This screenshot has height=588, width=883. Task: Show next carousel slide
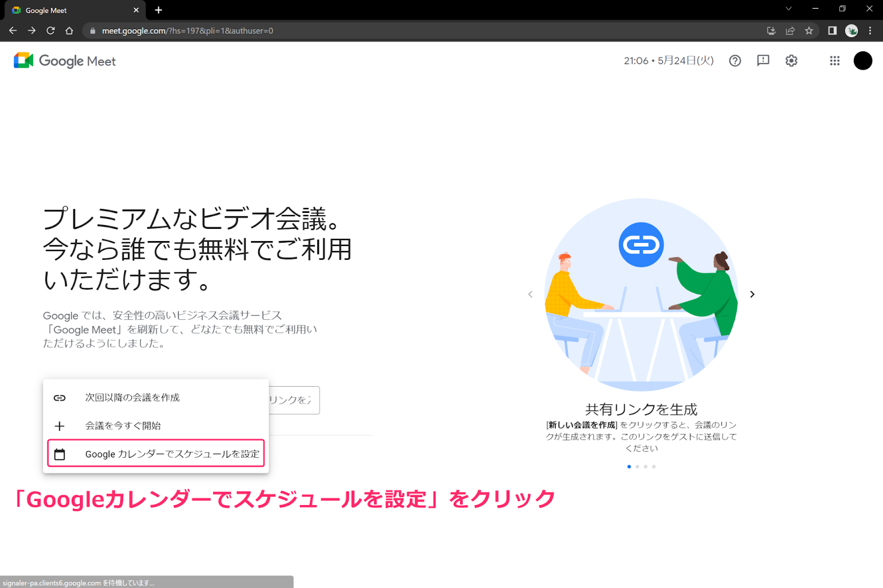(x=752, y=295)
